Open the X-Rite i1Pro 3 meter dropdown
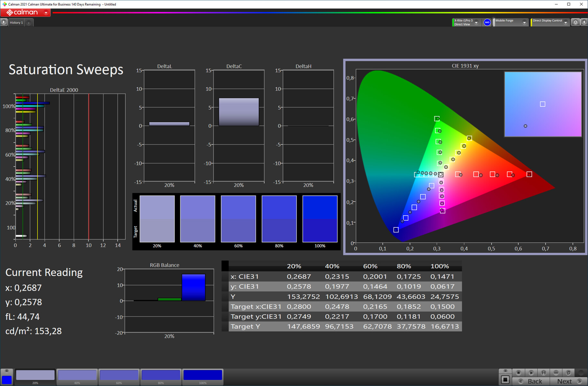 point(476,23)
